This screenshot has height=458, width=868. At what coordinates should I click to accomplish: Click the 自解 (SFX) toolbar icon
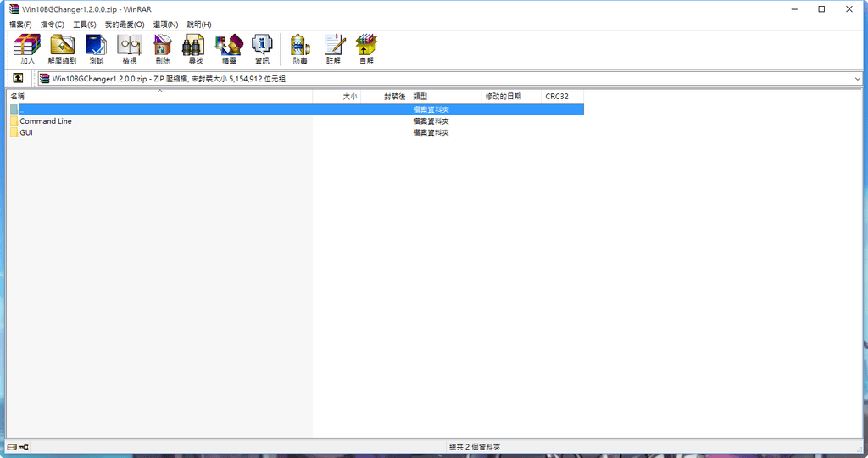pos(366,48)
